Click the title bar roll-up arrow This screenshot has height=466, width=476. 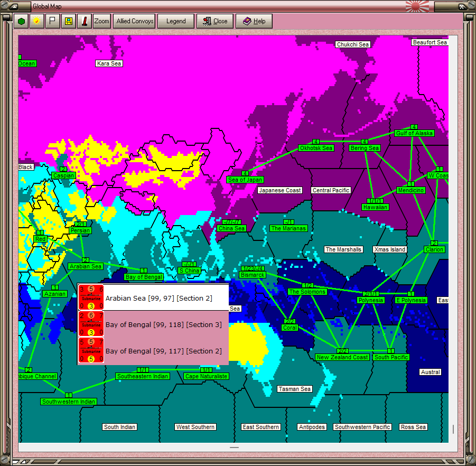[14, 6]
